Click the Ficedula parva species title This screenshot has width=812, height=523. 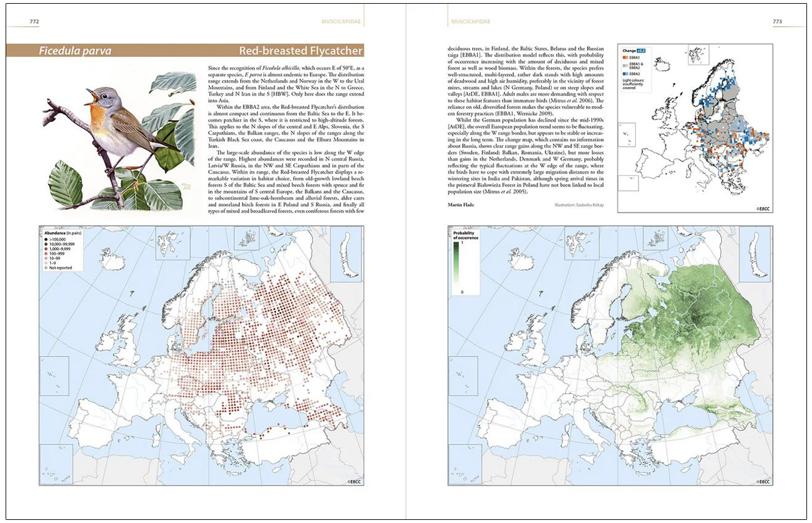75,51
